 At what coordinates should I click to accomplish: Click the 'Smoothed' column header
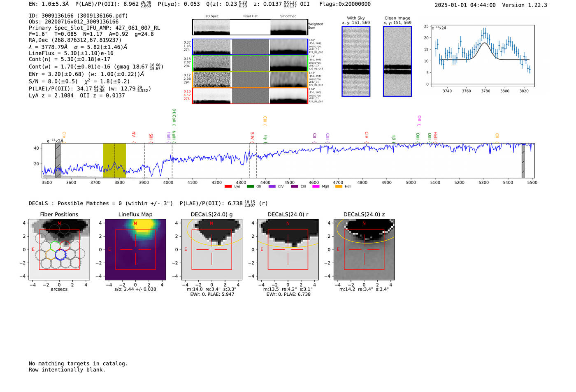click(x=288, y=16)
